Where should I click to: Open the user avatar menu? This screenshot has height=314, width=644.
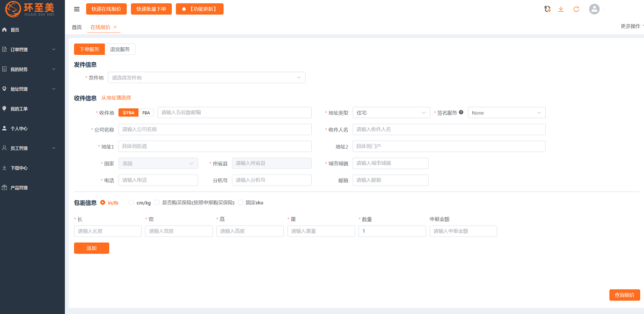[594, 9]
